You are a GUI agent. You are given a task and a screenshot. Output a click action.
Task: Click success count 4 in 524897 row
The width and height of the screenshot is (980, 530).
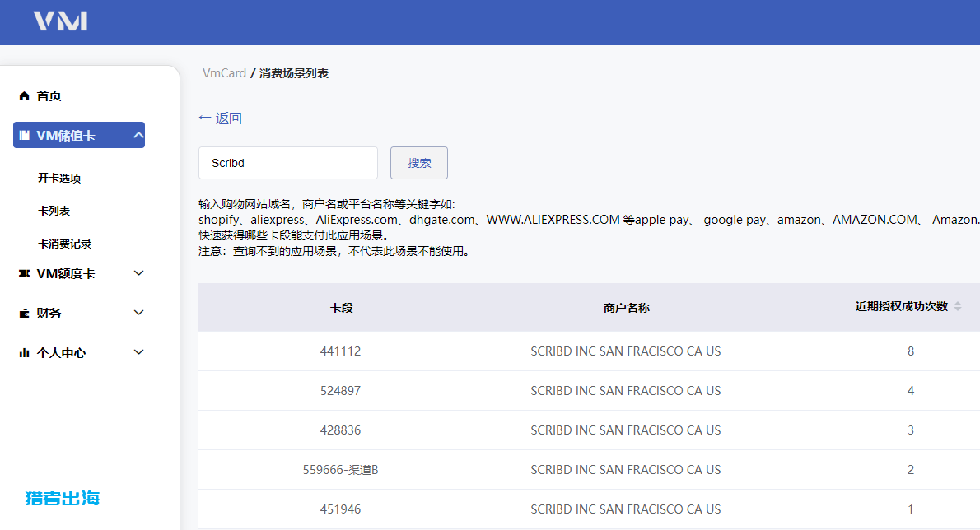click(x=911, y=391)
